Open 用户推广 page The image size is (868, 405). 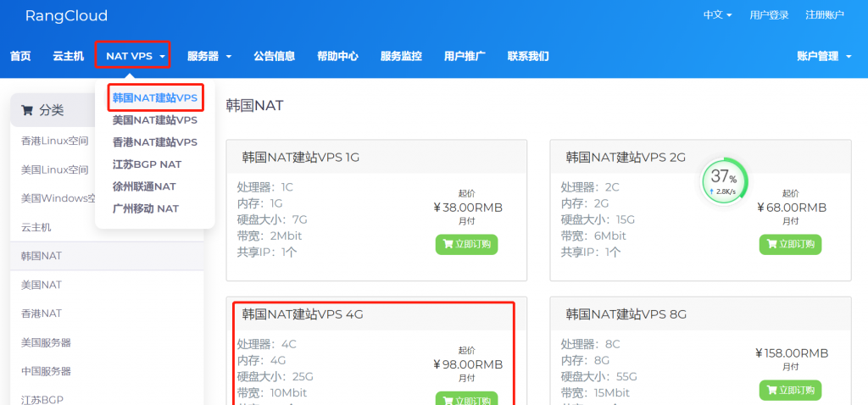click(465, 56)
